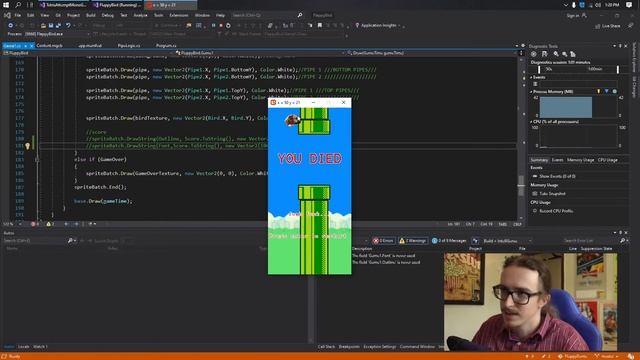Click Diagnostic Tools zoom in icon
The width and height of the screenshot is (640, 360).
click(x=556, y=54)
